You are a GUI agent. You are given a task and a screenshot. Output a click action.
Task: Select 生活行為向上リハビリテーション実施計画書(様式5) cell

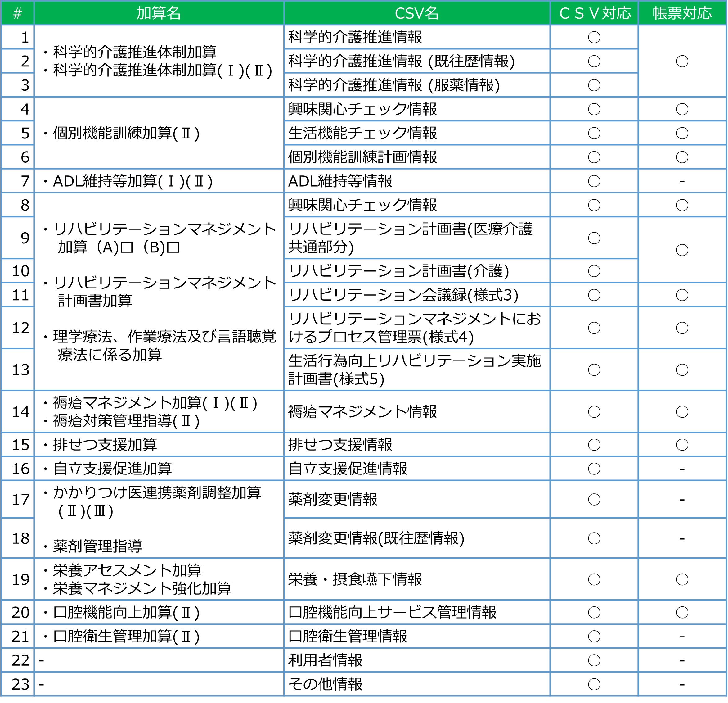click(x=417, y=370)
